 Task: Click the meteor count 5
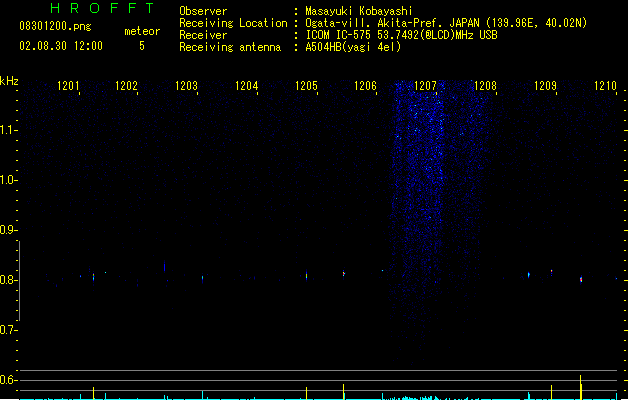point(142,46)
